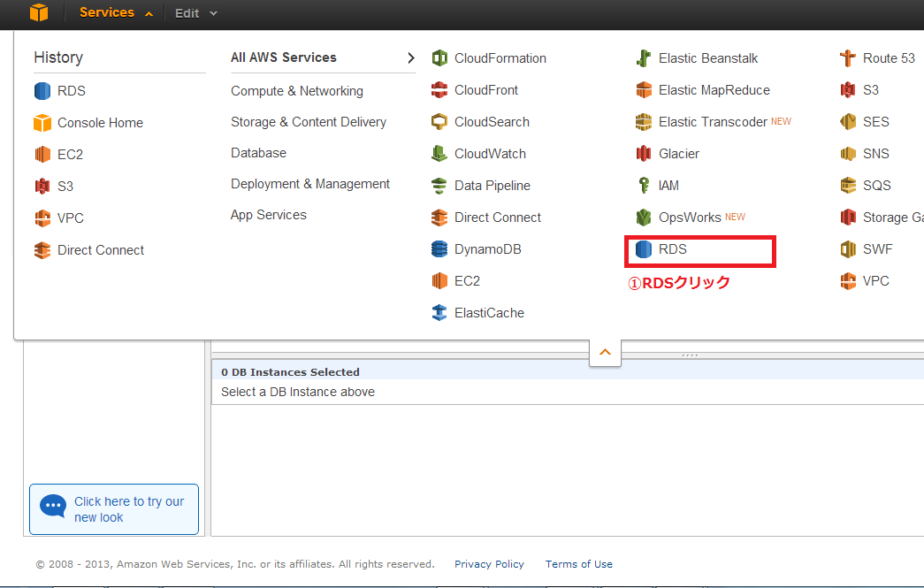The height and width of the screenshot is (588, 924).
Task: Click the AWS cube logo icon
Action: tap(39, 12)
